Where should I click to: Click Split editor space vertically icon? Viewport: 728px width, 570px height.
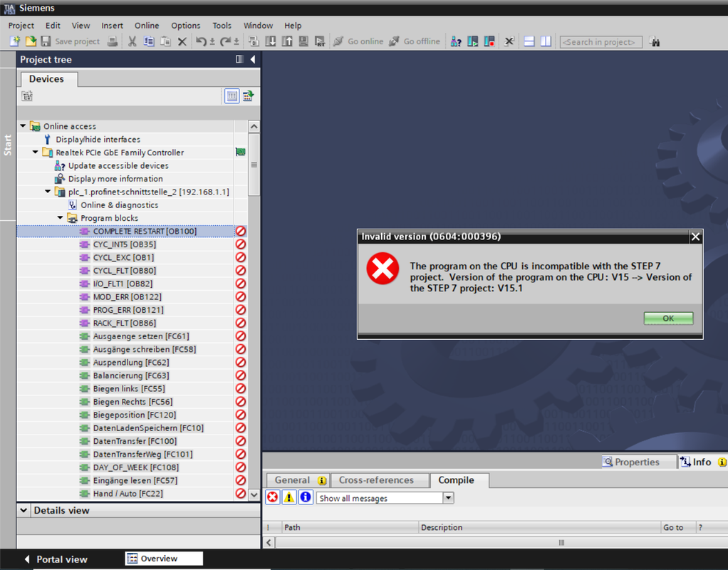coord(546,41)
